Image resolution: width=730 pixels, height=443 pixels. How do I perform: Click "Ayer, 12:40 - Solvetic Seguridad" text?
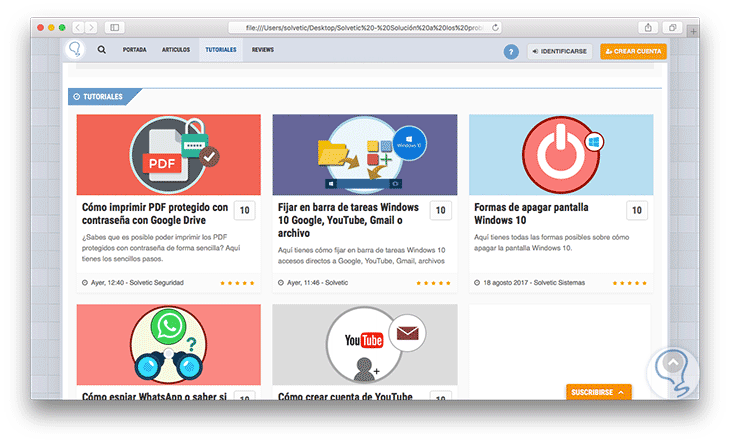(x=137, y=282)
